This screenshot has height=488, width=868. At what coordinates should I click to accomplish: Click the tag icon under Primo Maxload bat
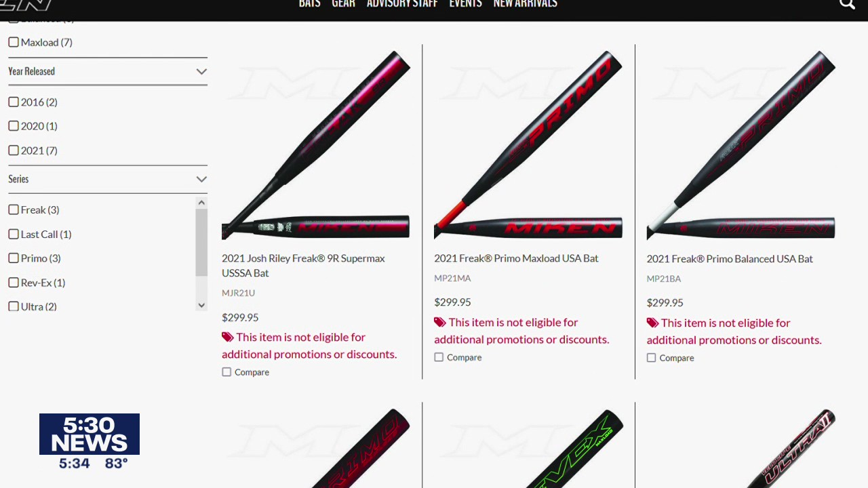click(440, 323)
